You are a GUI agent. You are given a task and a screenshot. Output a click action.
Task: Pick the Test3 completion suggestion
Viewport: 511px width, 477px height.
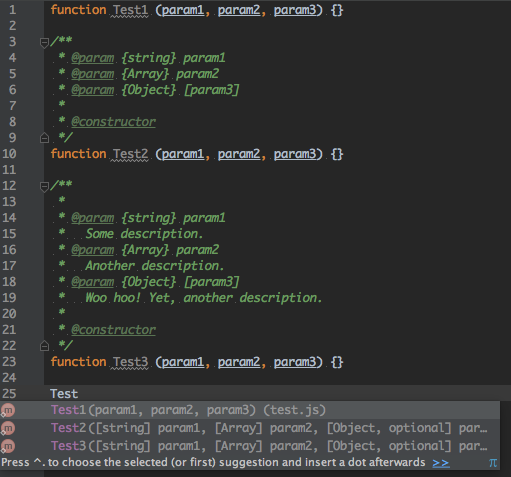(250, 446)
